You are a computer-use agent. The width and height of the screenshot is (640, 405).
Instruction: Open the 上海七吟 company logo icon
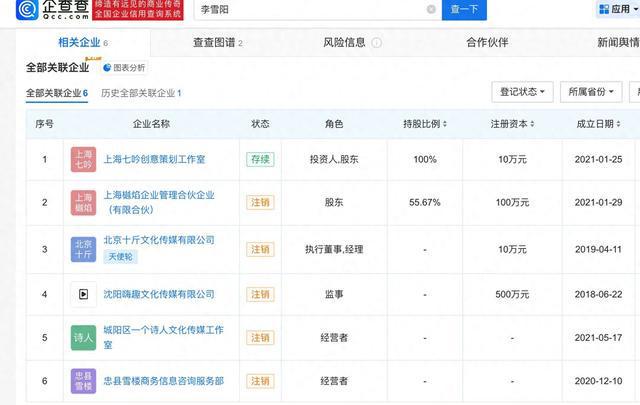[x=84, y=160]
